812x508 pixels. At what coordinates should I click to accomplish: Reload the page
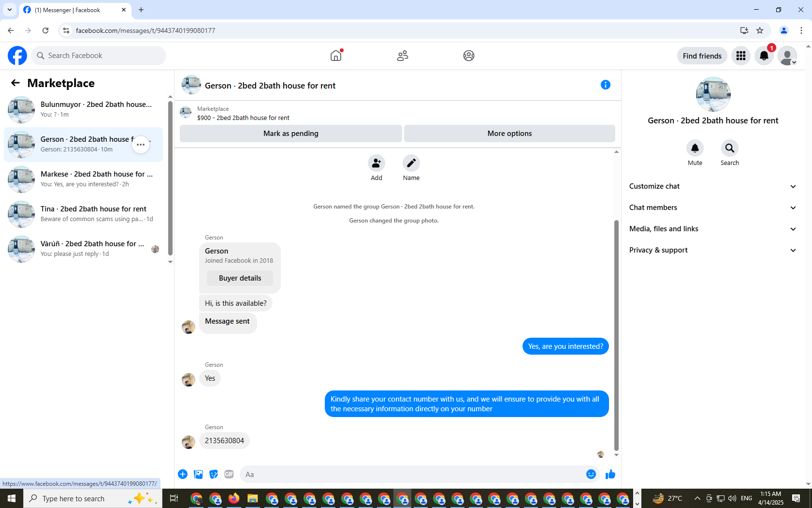point(45,30)
